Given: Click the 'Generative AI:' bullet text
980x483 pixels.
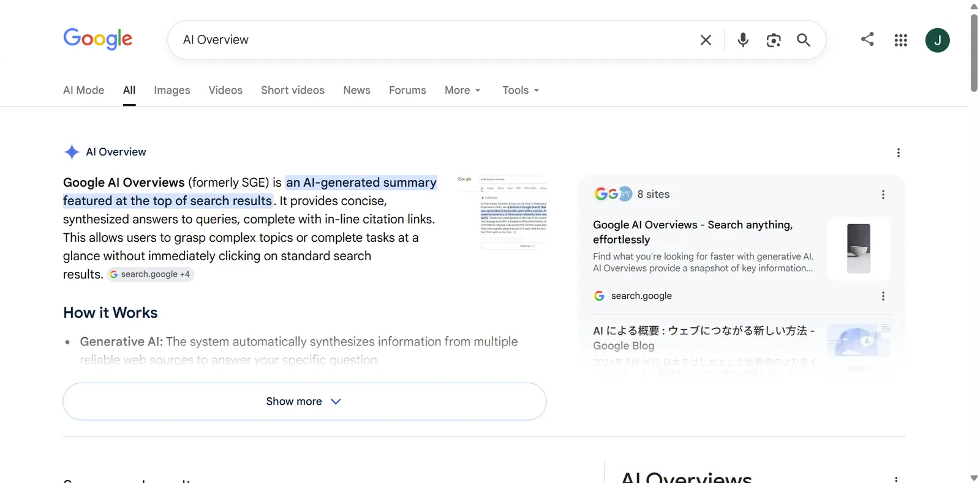Looking at the screenshot, I should pos(121,342).
